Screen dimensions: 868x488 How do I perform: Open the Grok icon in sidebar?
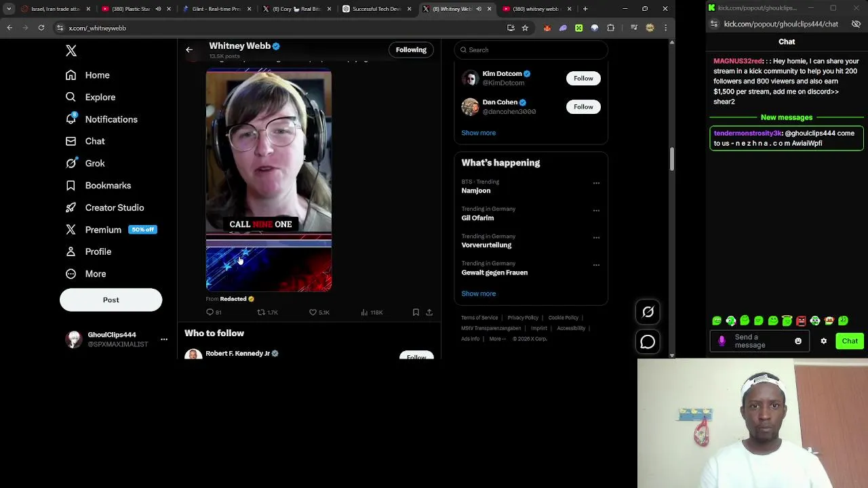[71, 163]
